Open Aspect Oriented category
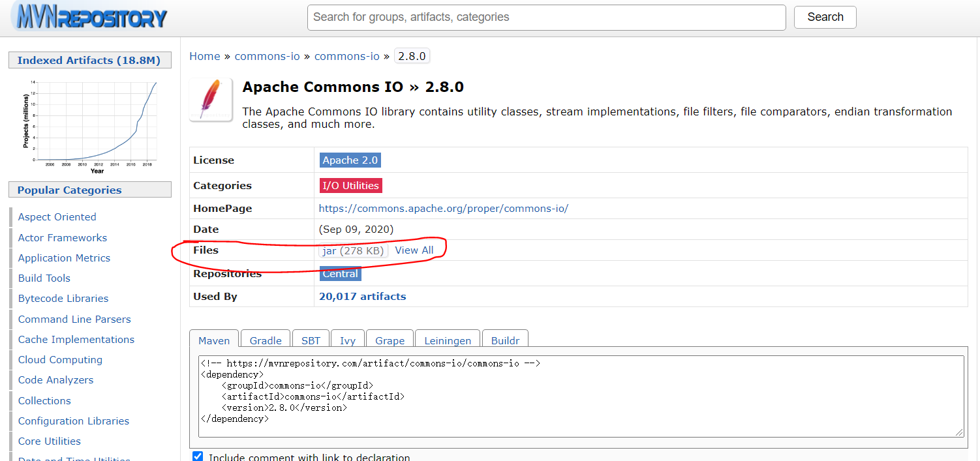Viewport: 980px width, 461px height. (57, 217)
